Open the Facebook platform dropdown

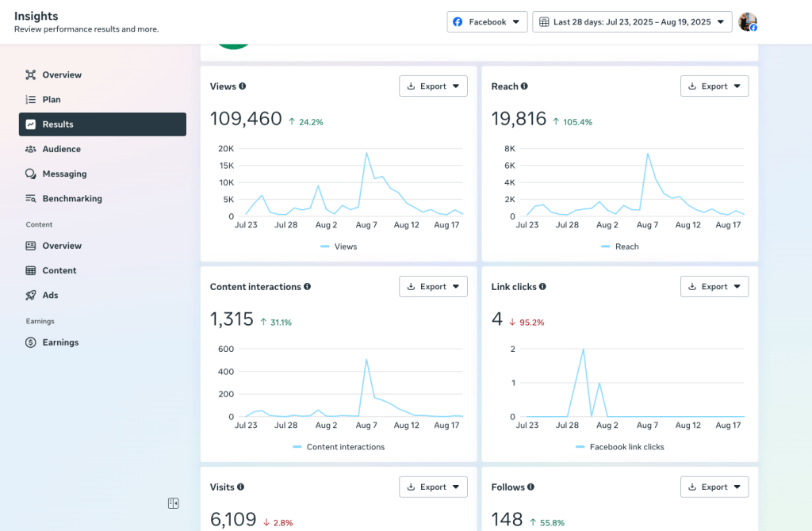(487, 22)
